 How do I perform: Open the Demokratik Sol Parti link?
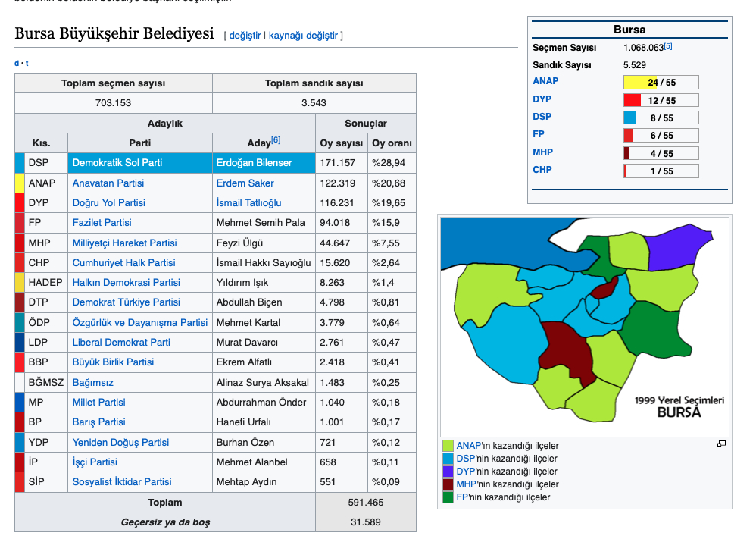click(117, 163)
